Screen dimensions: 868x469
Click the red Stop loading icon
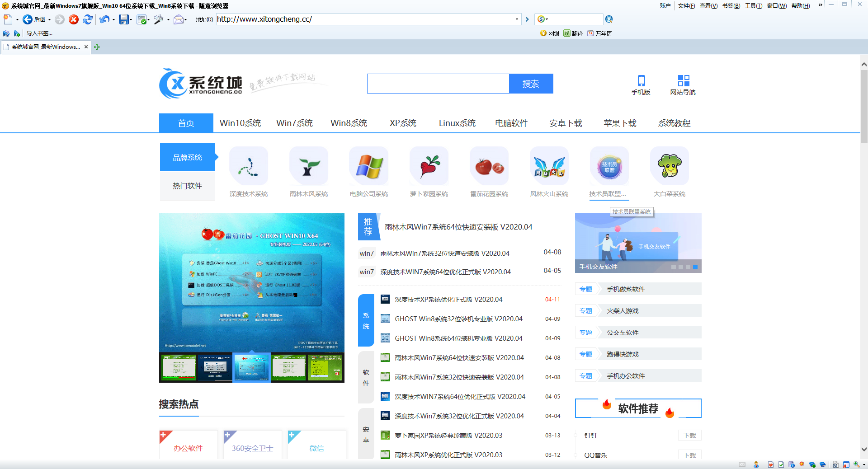click(74, 19)
